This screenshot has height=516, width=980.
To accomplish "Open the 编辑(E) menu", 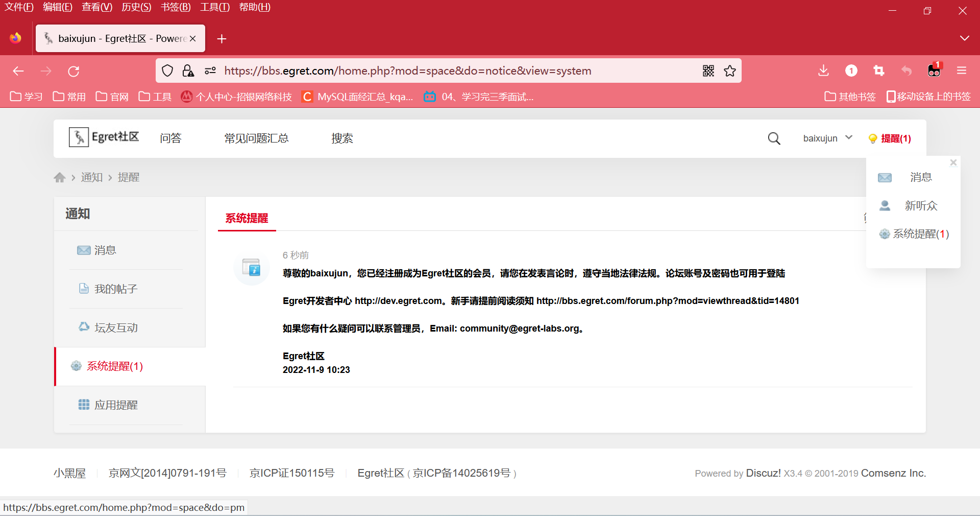I will click(58, 7).
